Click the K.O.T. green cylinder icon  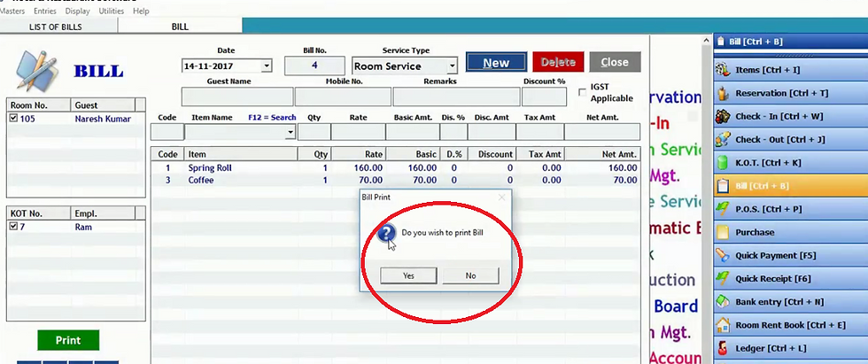click(x=723, y=163)
